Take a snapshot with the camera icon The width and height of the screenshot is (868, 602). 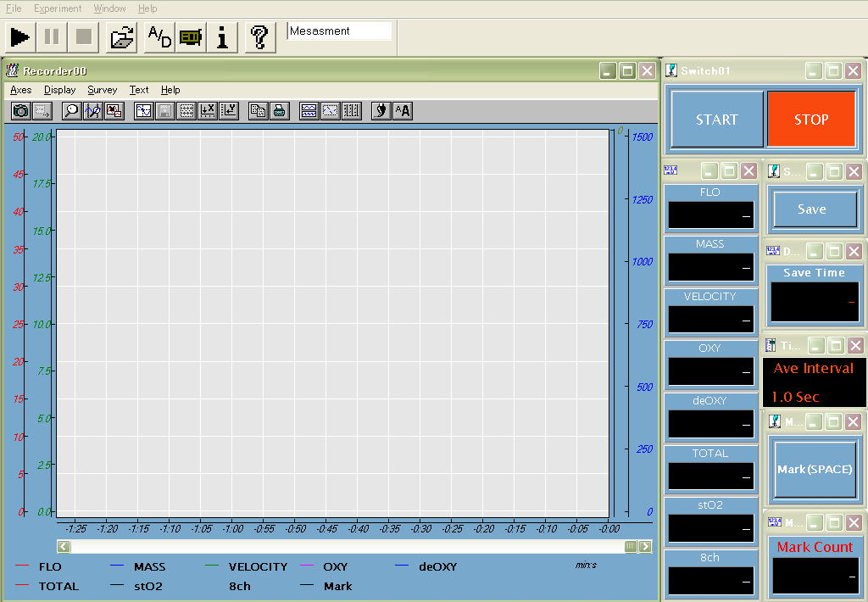tap(21, 111)
